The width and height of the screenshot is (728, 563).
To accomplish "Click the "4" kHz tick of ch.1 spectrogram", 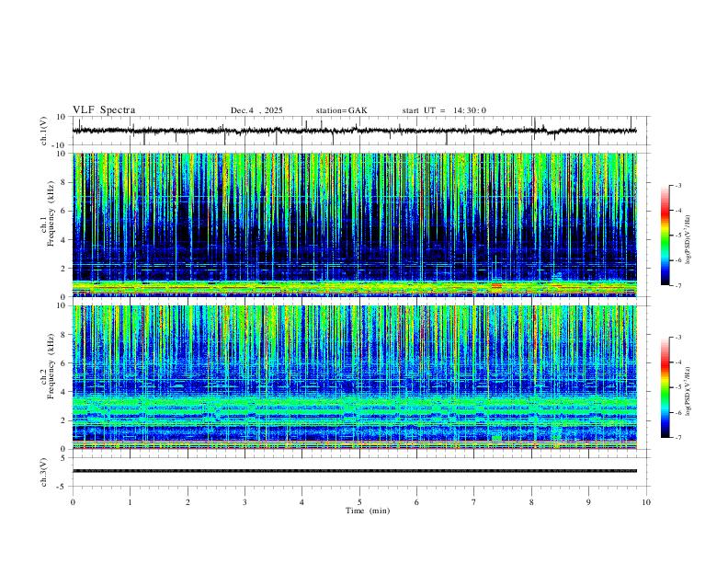I will pyautogui.click(x=64, y=240).
